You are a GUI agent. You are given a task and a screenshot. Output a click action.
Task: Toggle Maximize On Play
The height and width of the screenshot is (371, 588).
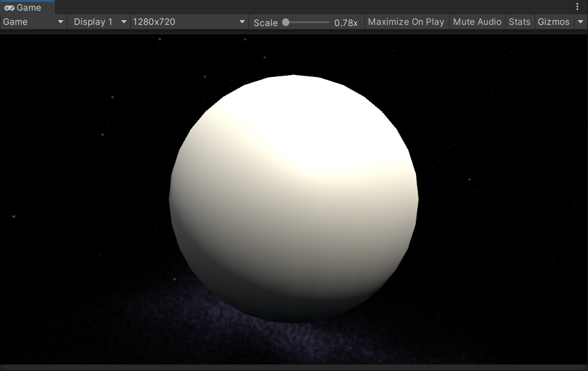point(406,22)
